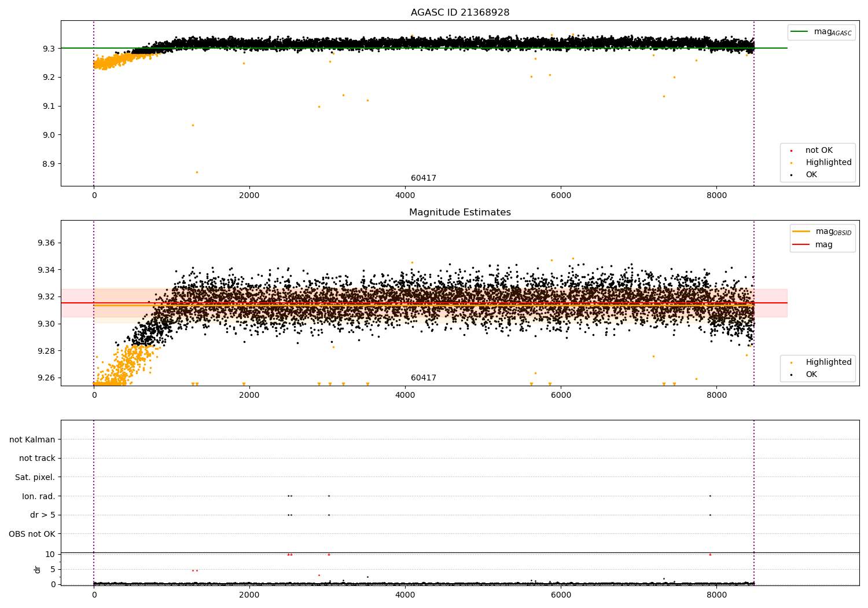Click the 'Sat. pixel.' row label
This screenshot has height=608, width=868.
coord(35,478)
